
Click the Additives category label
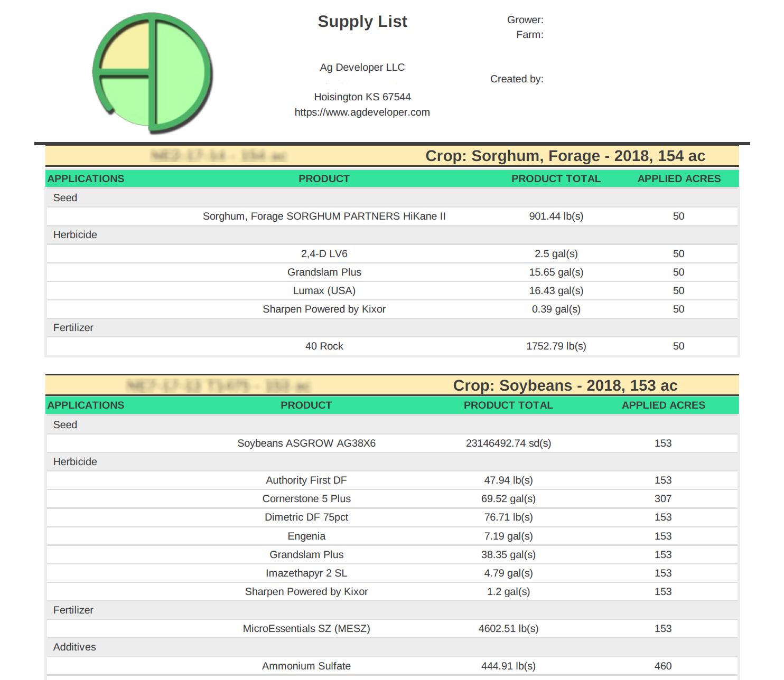[74, 647]
